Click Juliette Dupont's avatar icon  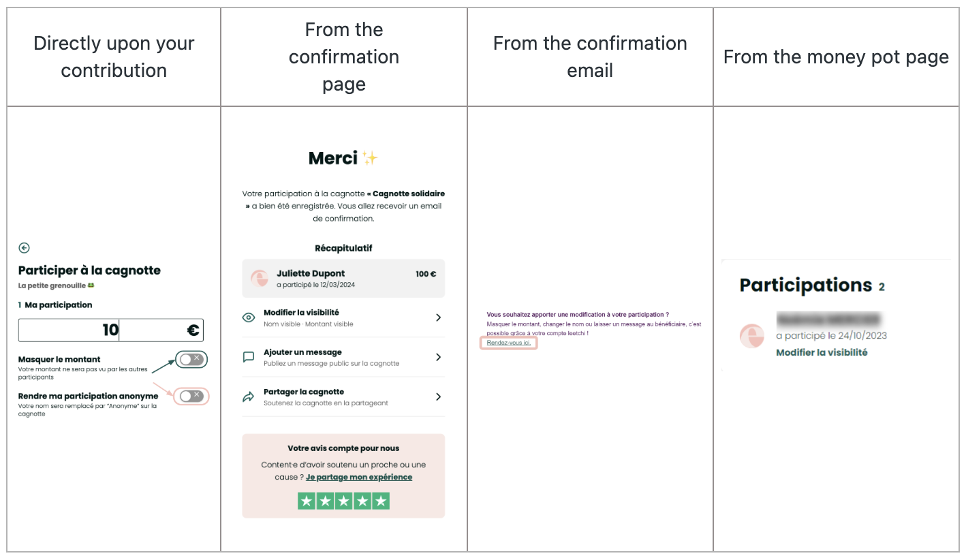pyautogui.click(x=260, y=278)
